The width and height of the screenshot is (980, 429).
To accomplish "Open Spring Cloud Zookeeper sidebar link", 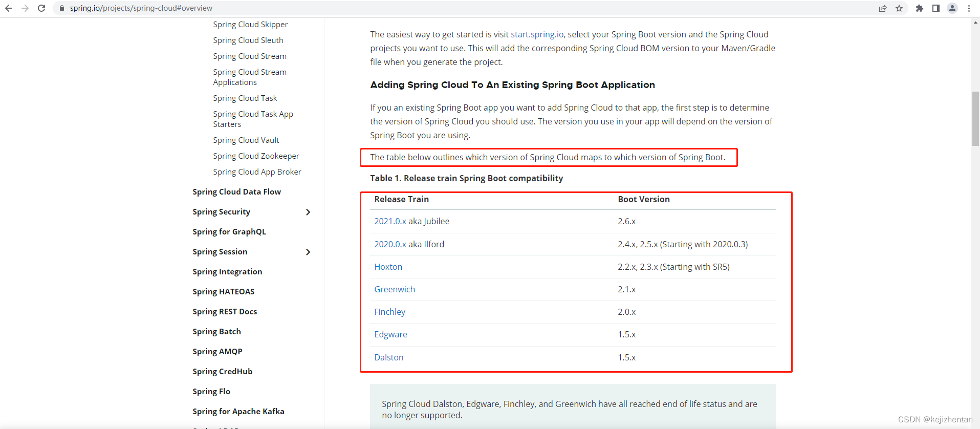I will pyautogui.click(x=256, y=156).
